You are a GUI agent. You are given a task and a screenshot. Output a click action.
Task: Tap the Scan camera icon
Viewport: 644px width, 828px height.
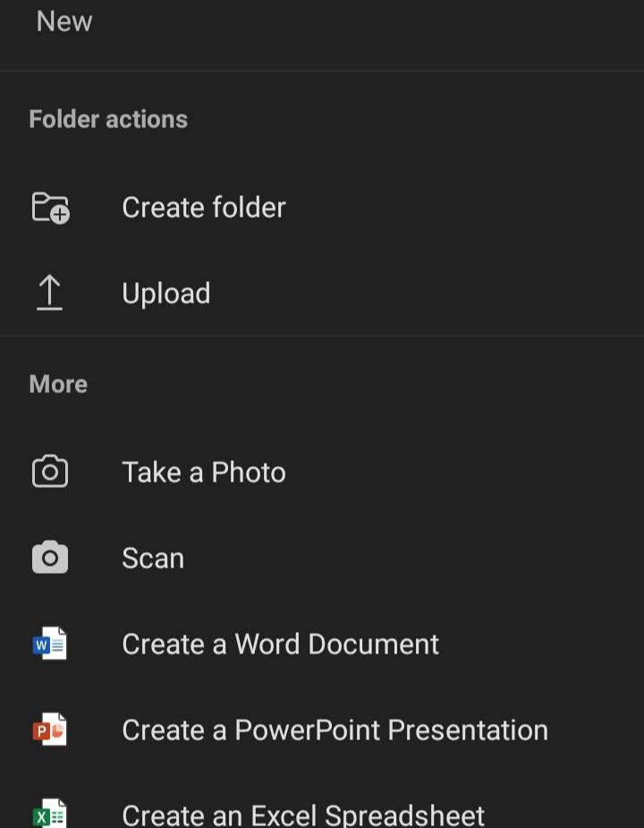tap(50, 559)
